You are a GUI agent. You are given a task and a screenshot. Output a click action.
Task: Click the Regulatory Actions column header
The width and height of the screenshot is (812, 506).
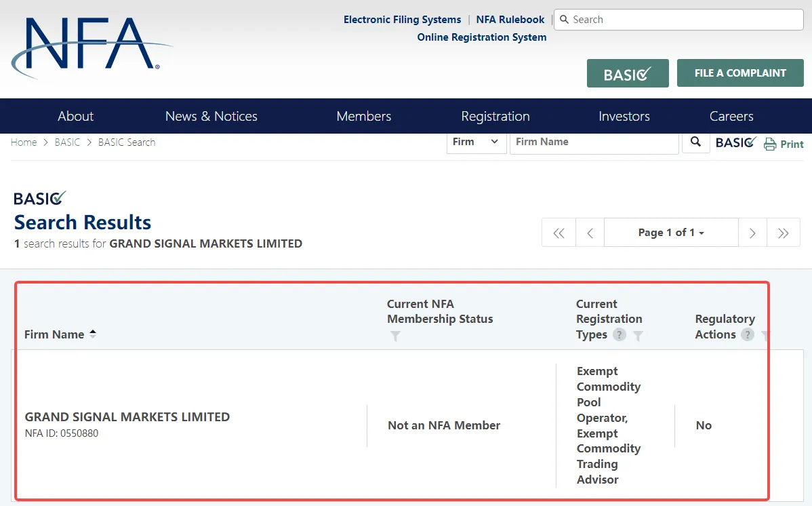[725, 327]
